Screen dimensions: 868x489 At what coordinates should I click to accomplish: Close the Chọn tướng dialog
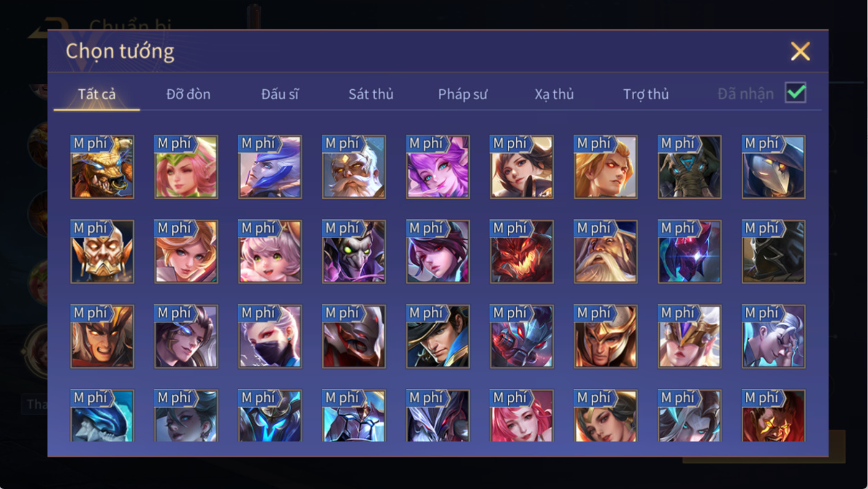click(x=800, y=51)
